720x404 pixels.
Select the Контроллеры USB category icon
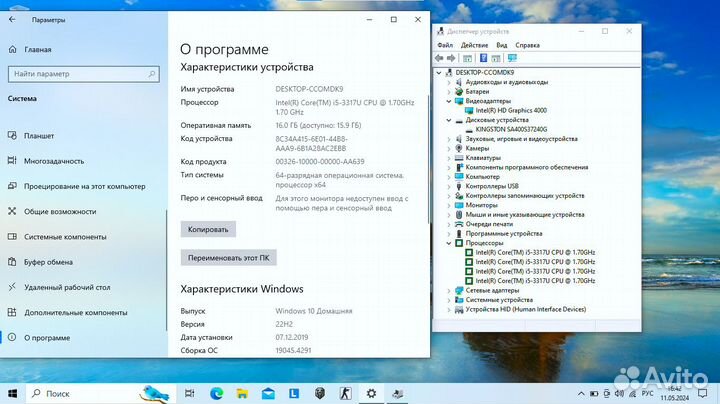(459, 186)
